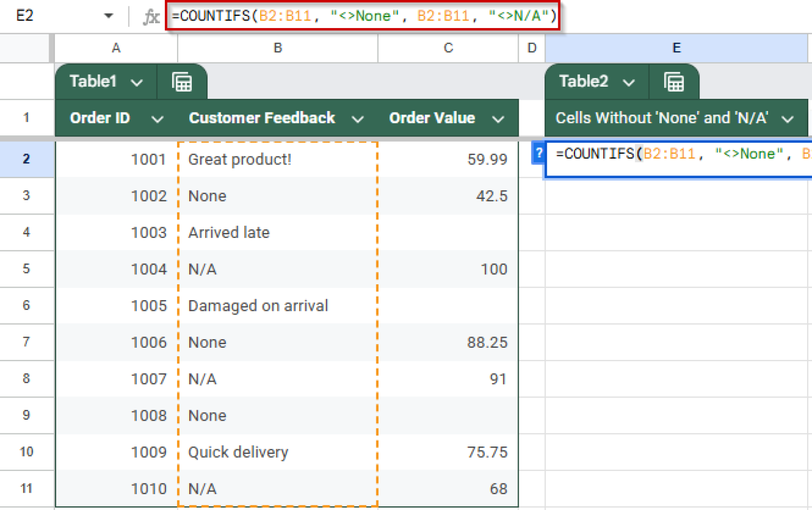Screen dimensions: 812x510
Task: Expand the Table1 name dropdown chevron
Action: 137,82
